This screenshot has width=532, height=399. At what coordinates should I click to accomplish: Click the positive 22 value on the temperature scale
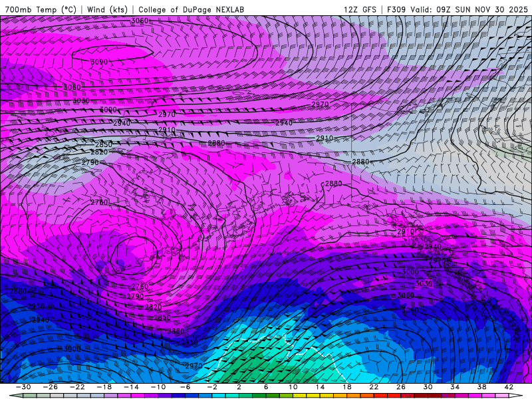point(374,387)
